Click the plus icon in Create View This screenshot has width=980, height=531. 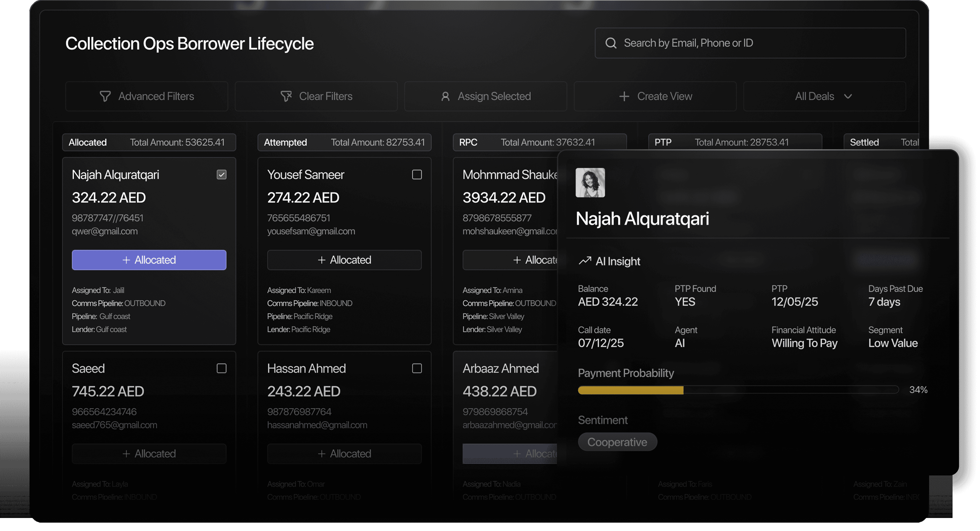pyautogui.click(x=624, y=96)
